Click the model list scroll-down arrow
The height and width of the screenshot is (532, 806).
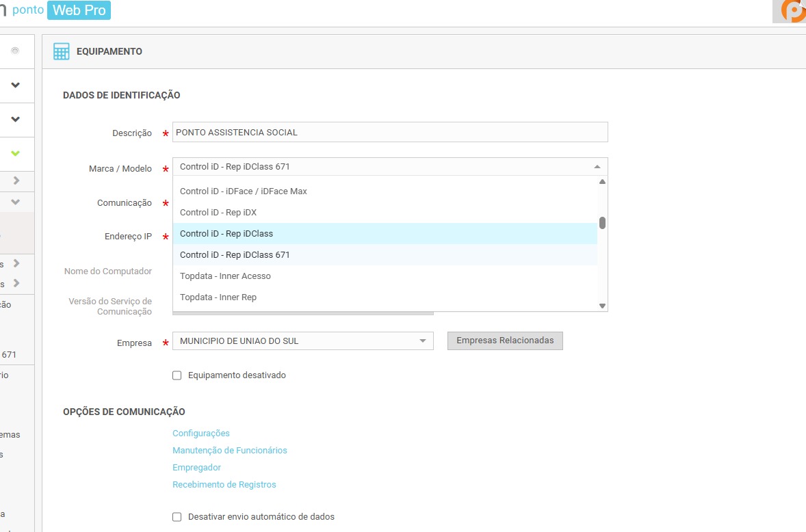click(602, 306)
